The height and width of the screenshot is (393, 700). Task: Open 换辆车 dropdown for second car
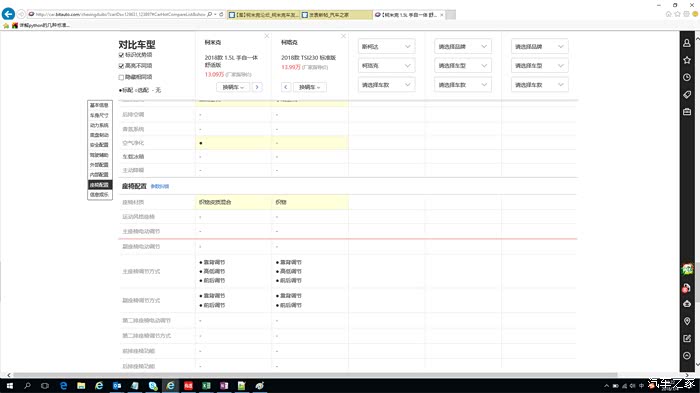click(309, 87)
